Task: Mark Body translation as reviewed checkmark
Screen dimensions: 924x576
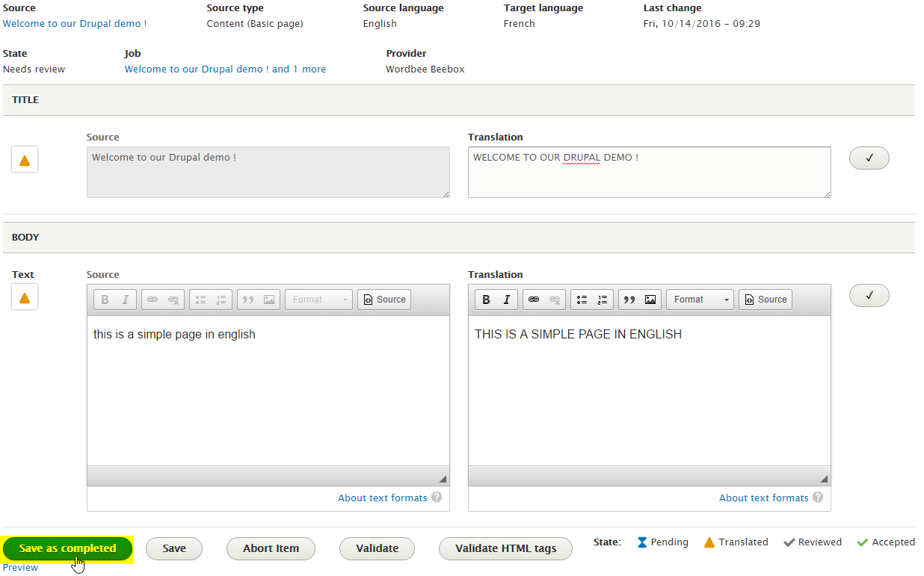Action: 869,295
